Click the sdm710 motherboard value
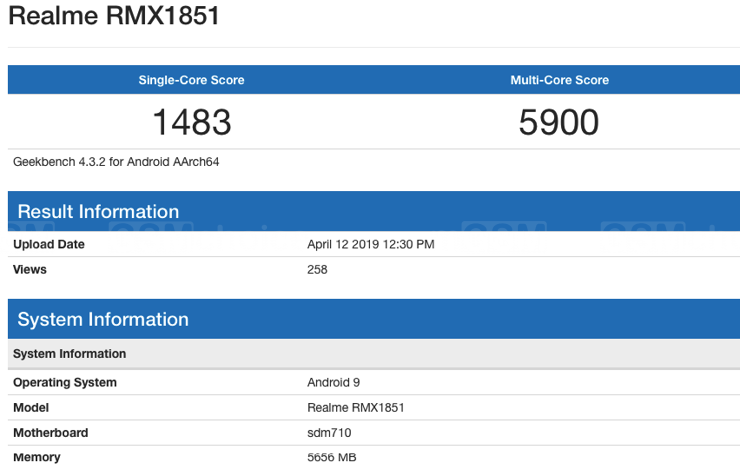The width and height of the screenshot is (740, 476). (329, 433)
